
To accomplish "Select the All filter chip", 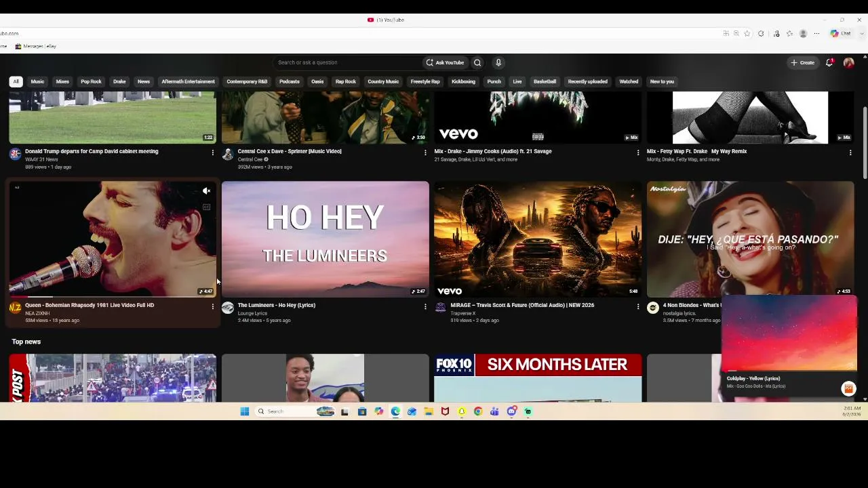I will click(x=16, y=81).
